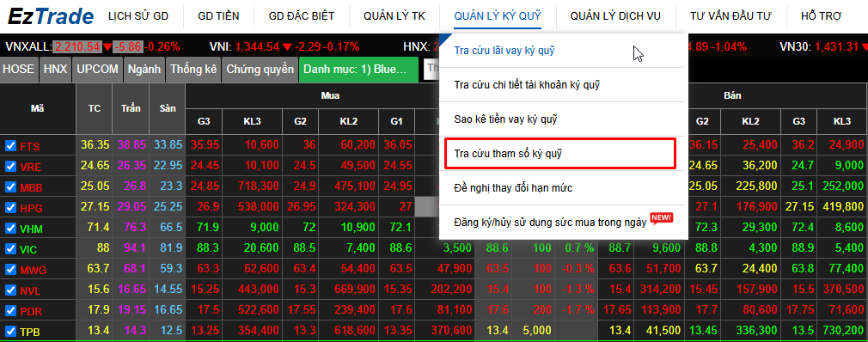Untick the TPB row checkbox

click(10, 332)
